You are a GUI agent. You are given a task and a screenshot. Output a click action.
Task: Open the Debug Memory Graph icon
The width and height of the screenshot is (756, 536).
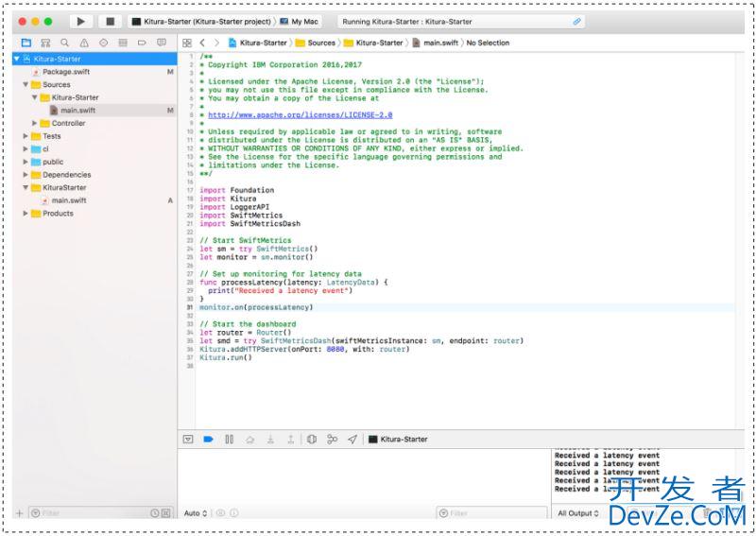click(333, 439)
